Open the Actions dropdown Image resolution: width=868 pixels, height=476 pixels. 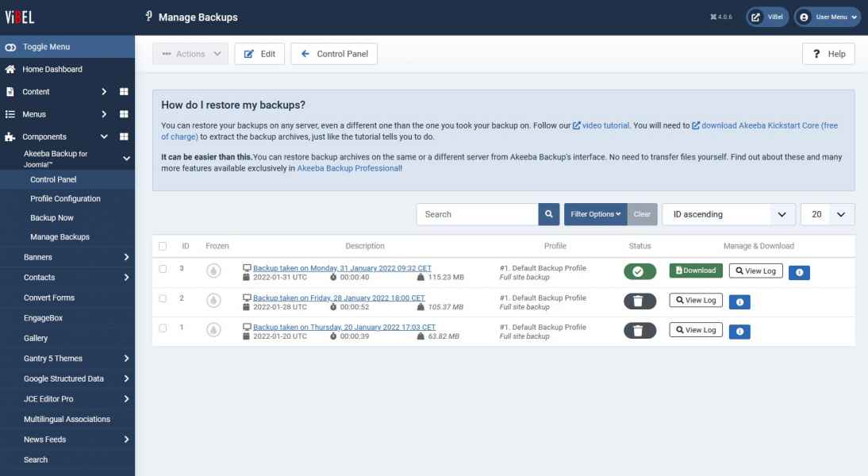190,54
